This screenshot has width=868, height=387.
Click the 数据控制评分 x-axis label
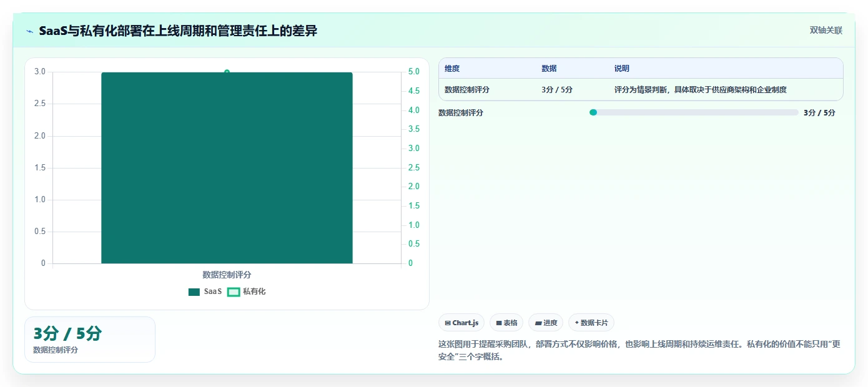pos(227,275)
